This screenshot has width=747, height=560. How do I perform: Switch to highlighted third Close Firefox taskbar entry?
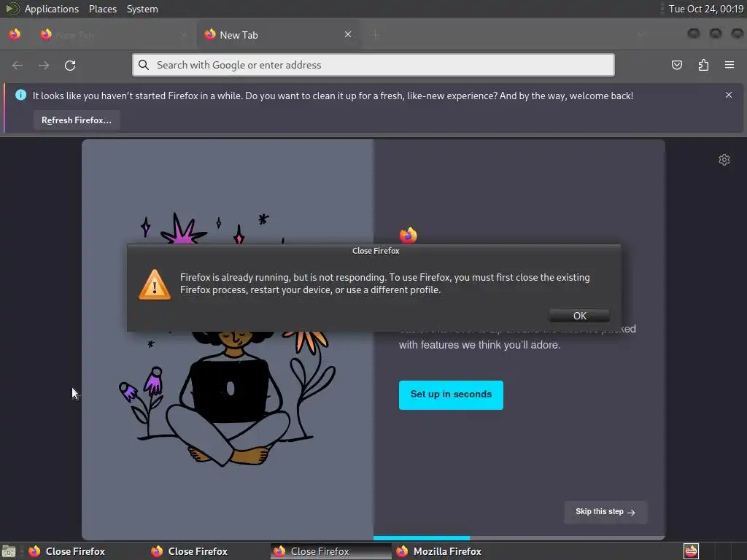tap(330, 551)
